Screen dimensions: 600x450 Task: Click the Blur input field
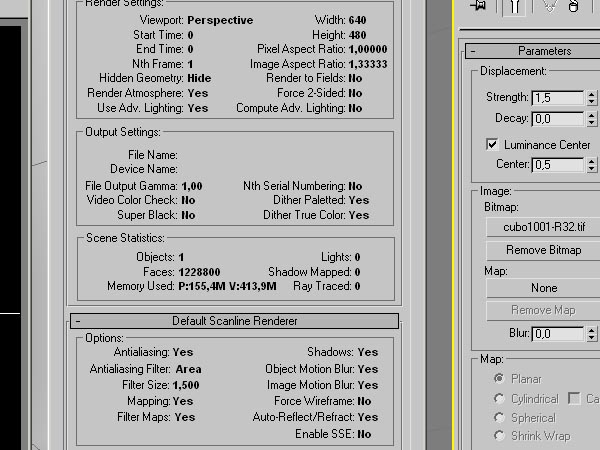coord(558,334)
